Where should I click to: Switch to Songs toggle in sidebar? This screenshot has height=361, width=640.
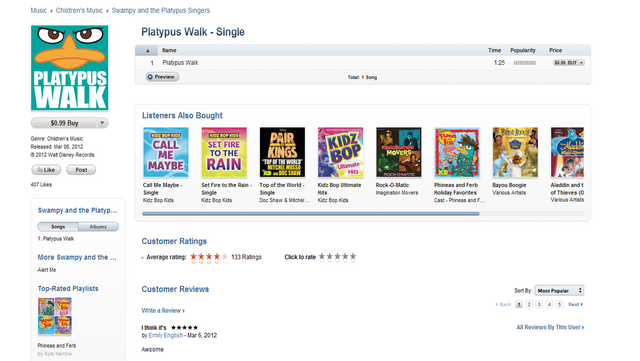58,227
